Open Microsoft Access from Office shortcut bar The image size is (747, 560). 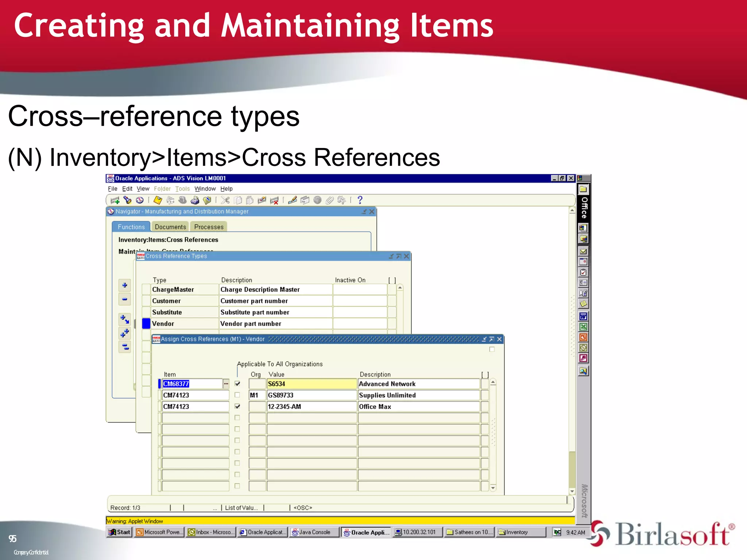(x=583, y=358)
